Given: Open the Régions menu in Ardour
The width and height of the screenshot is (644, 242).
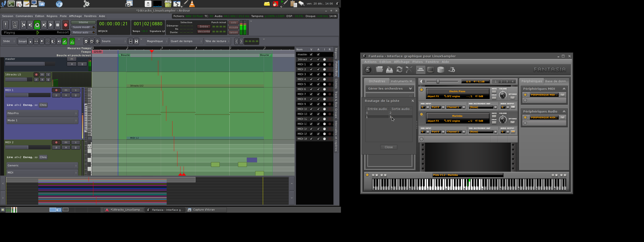Looking at the screenshot, I should point(52,16).
